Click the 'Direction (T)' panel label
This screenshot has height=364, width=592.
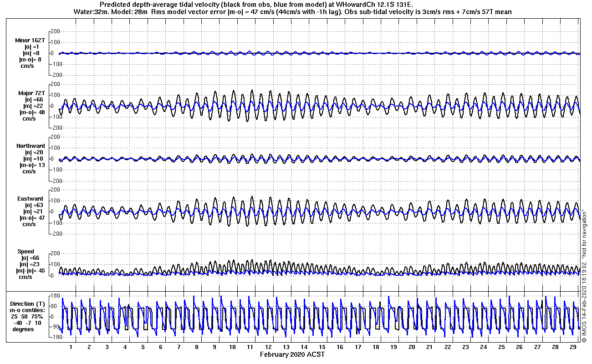28,303
